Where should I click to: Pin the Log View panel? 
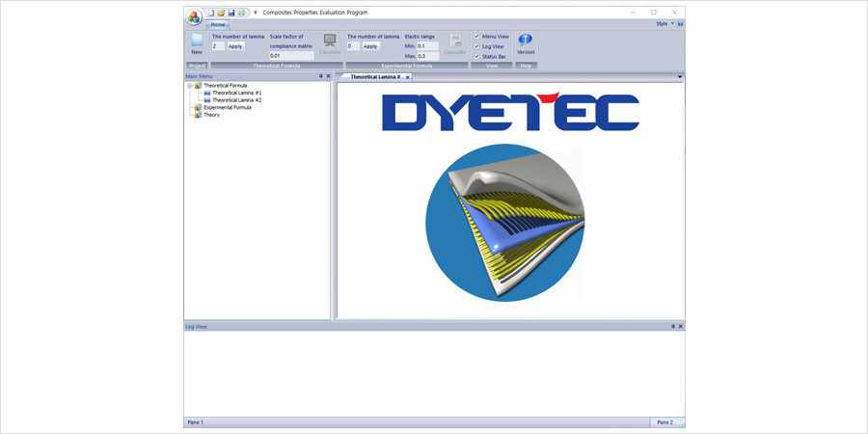click(673, 327)
